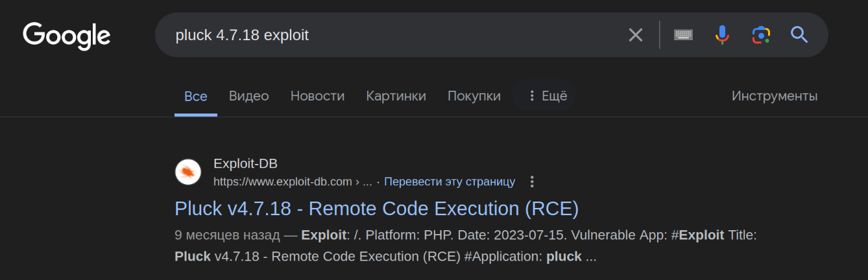Switch to the Покупки tab

474,96
